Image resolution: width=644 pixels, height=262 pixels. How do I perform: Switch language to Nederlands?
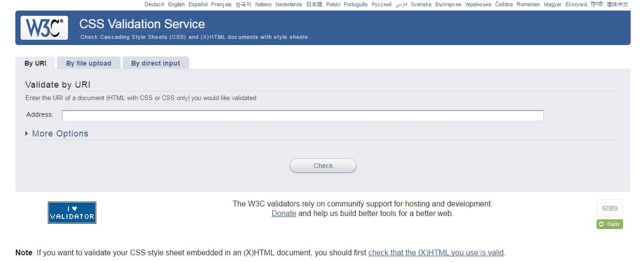(289, 4)
